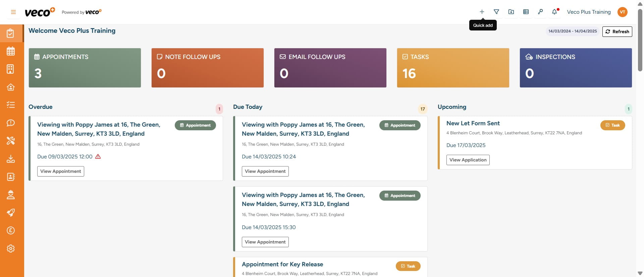Click View Appointment on the overdue viewing
The width and height of the screenshot is (644, 277).
[60, 171]
